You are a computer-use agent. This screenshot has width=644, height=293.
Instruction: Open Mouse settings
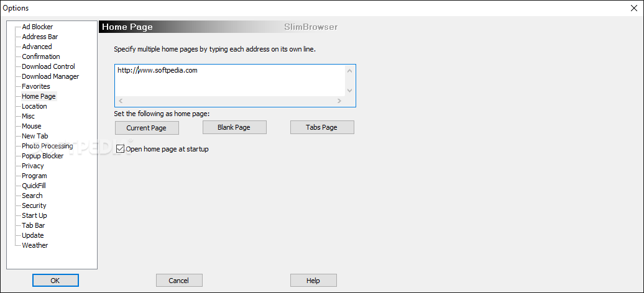point(32,126)
